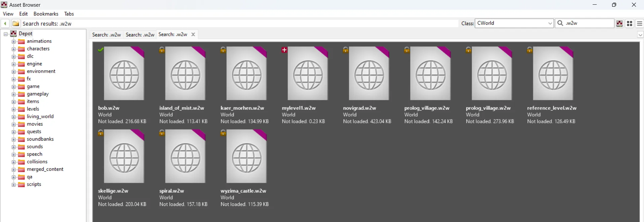Click the skellige.w2w file name label

coord(113,191)
